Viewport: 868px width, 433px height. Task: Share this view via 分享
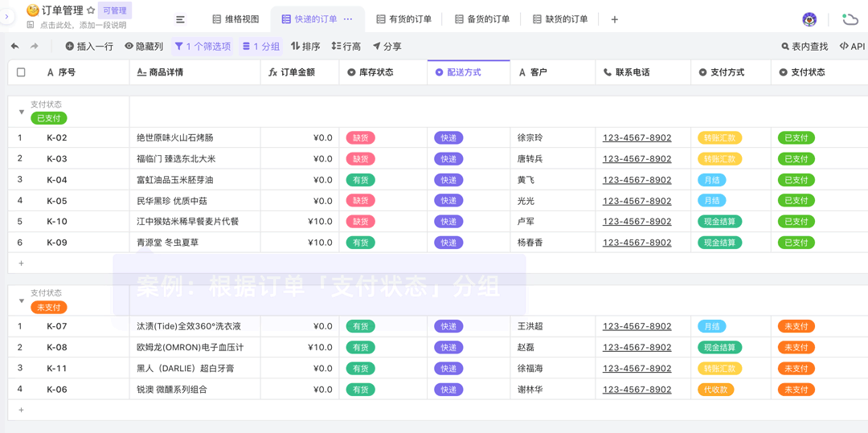387,47
